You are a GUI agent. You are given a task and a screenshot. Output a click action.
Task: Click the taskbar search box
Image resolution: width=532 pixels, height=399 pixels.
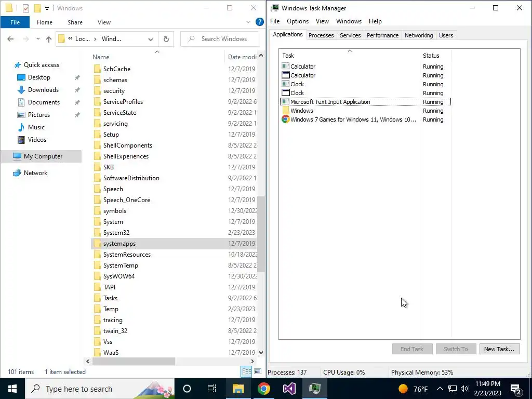point(100,389)
